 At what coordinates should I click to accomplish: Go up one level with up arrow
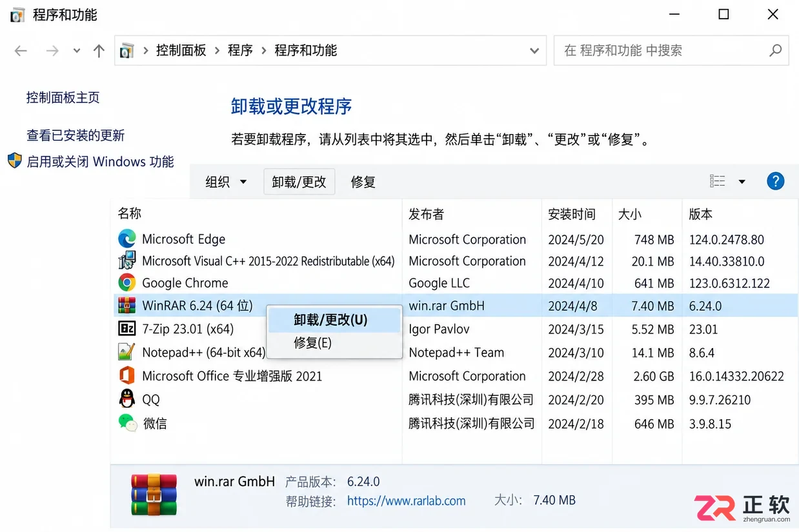[99, 51]
